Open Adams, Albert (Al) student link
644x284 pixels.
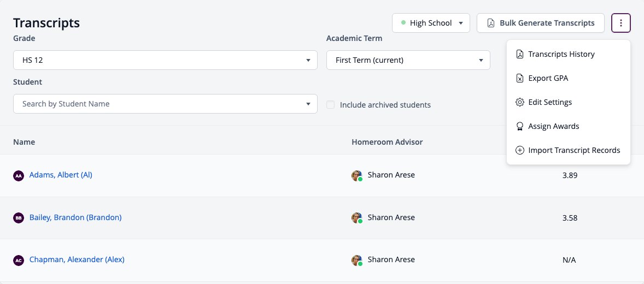(61, 175)
